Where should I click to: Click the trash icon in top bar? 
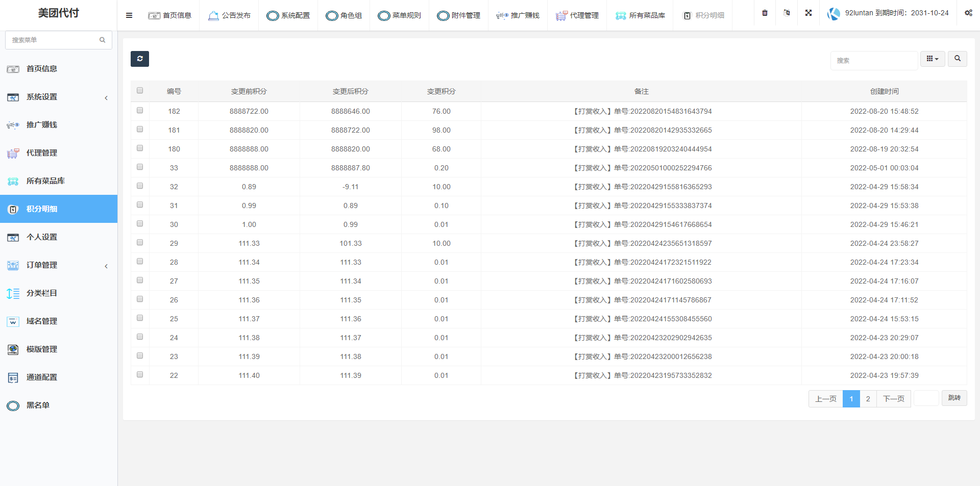click(x=765, y=13)
